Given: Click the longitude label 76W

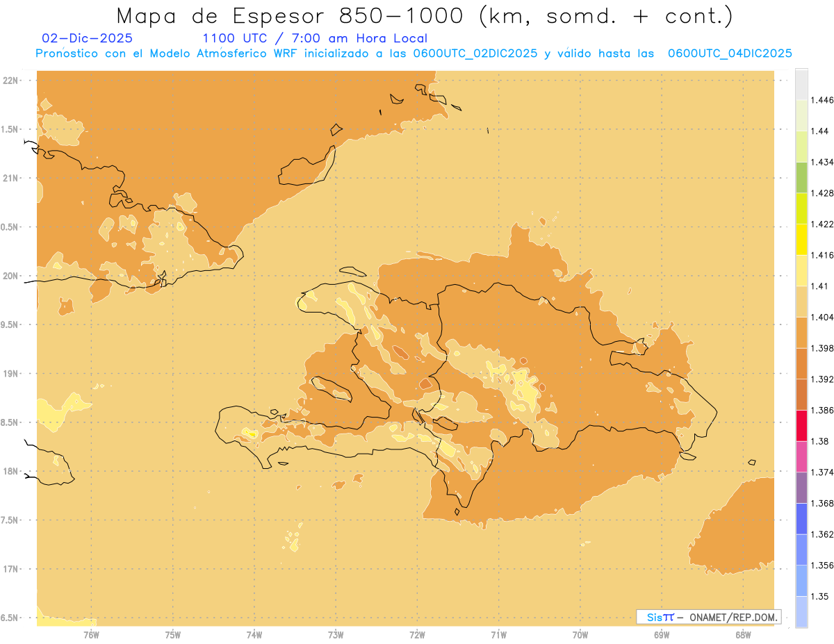Looking at the screenshot, I should coord(91,635).
